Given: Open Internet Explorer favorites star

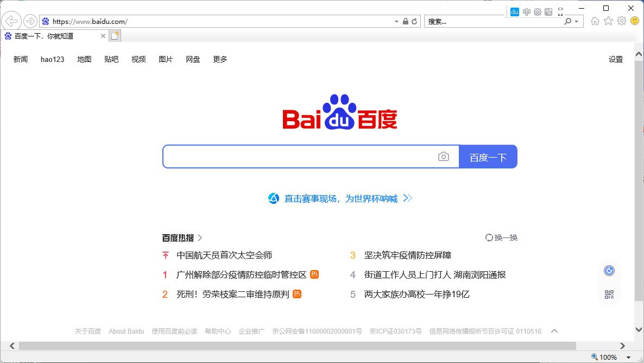Looking at the screenshot, I should tap(608, 21).
